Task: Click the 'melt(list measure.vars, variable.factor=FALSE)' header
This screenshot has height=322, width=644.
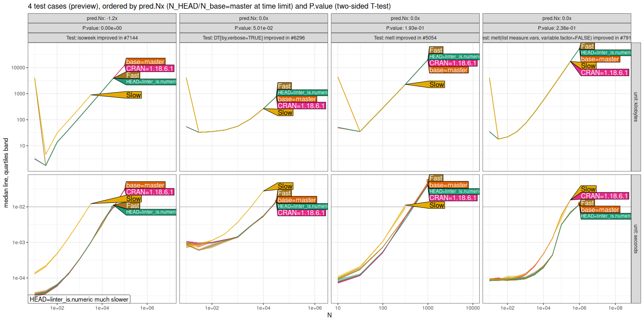Action: 557,38
